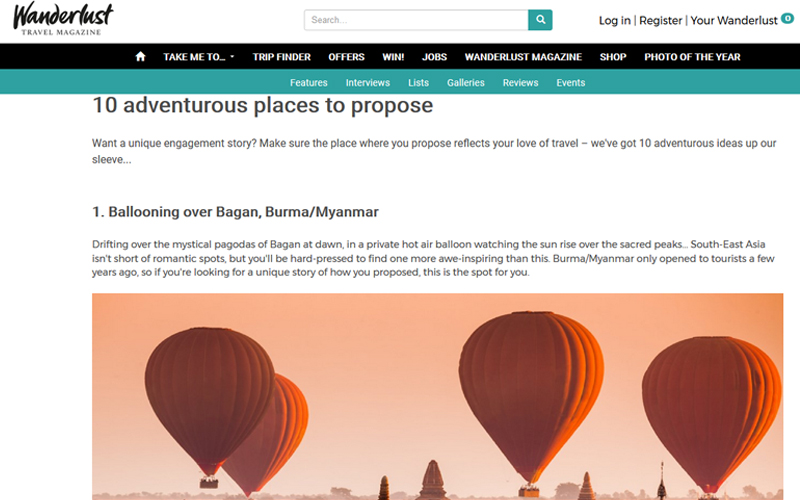800x500 pixels.
Task: Open the JOBS menu item
Action: [x=434, y=57]
